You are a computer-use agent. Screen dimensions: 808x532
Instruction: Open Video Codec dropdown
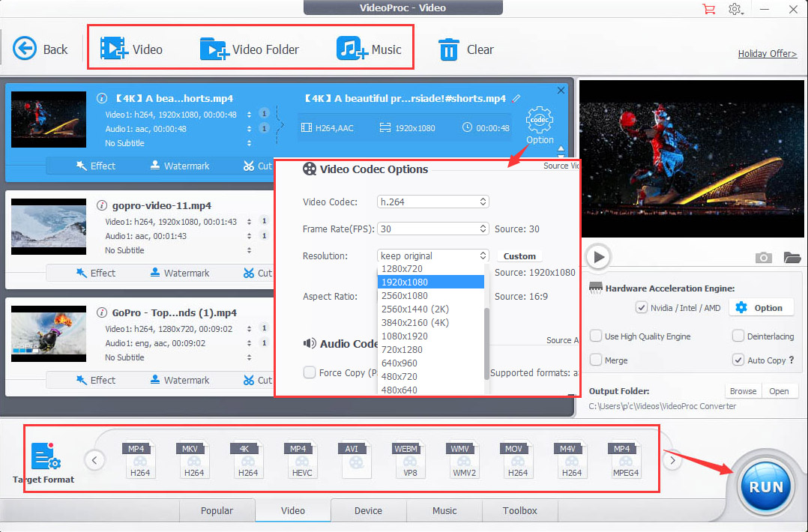coord(433,202)
